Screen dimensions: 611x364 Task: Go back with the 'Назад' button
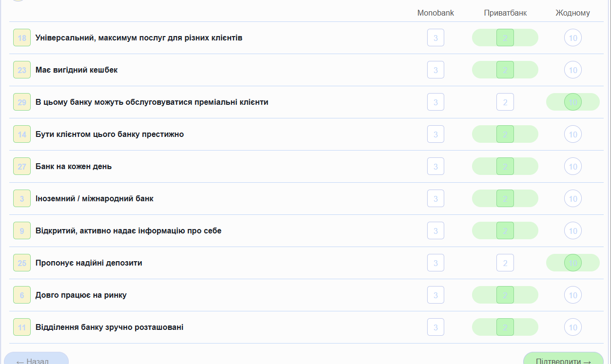coord(36,360)
